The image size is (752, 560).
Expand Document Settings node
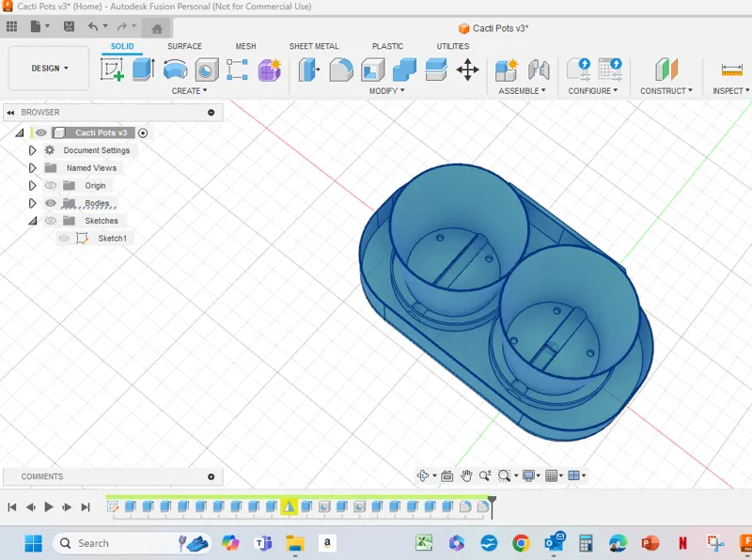point(32,150)
